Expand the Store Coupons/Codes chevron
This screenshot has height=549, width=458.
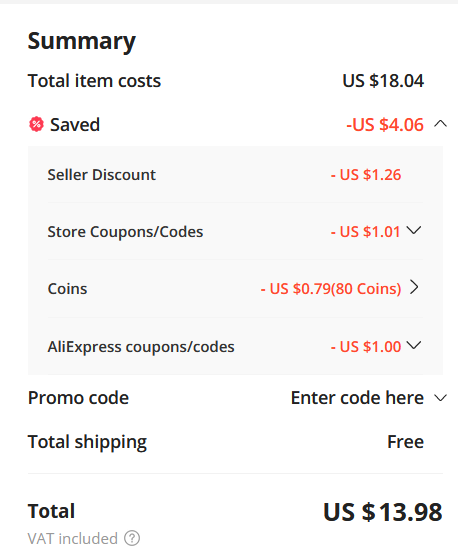(414, 230)
